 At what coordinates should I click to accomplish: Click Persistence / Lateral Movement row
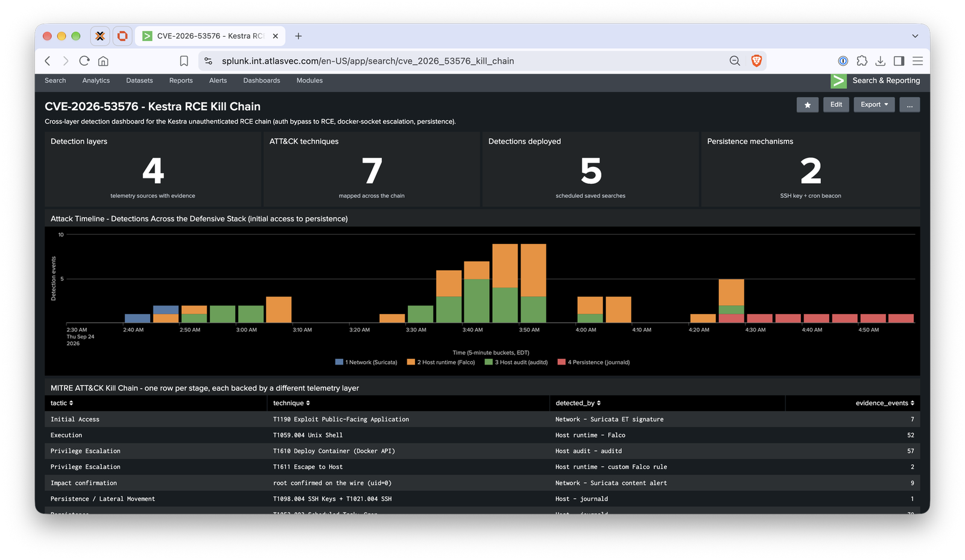click(482, 499)
